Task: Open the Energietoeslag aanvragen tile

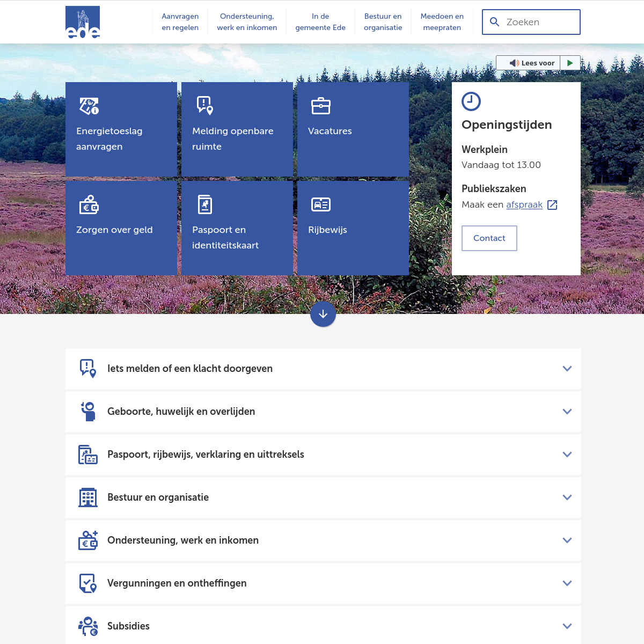Action: coord(121,129)
